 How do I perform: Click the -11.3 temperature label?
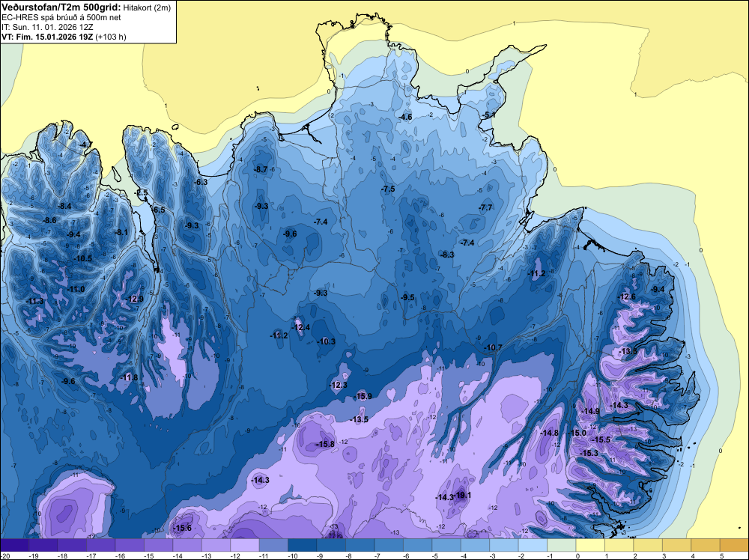coord(35,301)
